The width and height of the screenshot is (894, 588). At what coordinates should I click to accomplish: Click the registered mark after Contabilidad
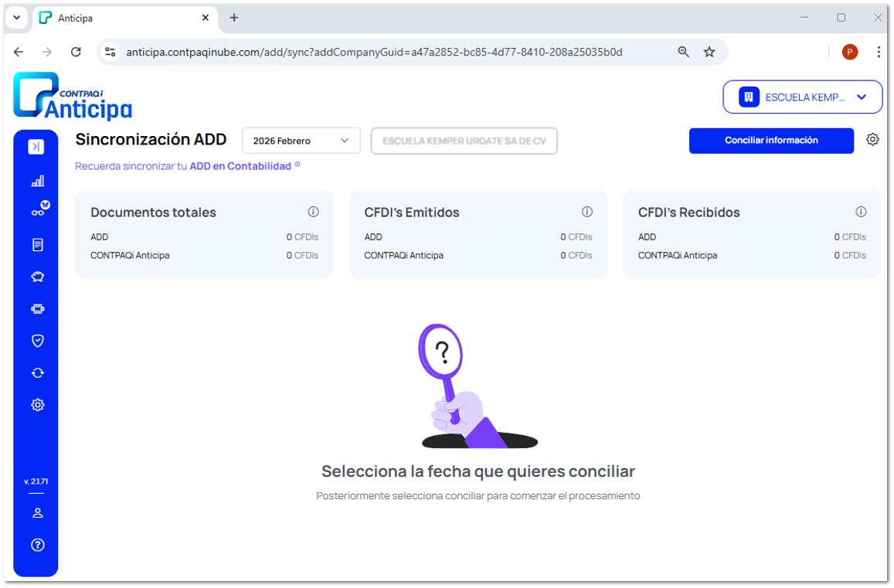pyautogui.click(x=297, y=165)
